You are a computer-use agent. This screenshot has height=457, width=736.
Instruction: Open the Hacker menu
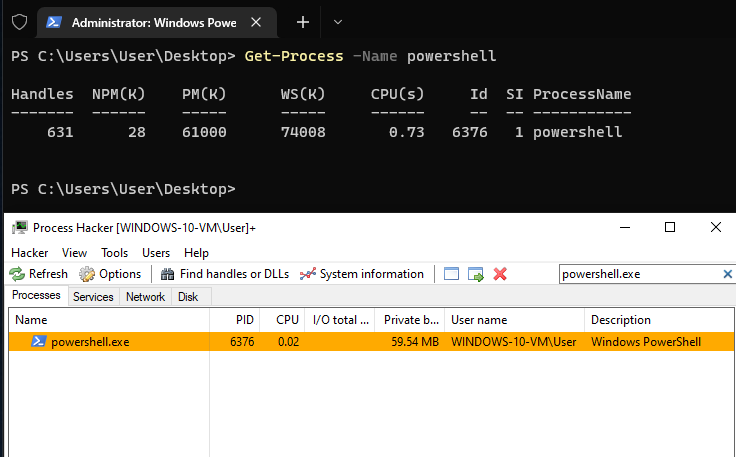pos(30,253)
